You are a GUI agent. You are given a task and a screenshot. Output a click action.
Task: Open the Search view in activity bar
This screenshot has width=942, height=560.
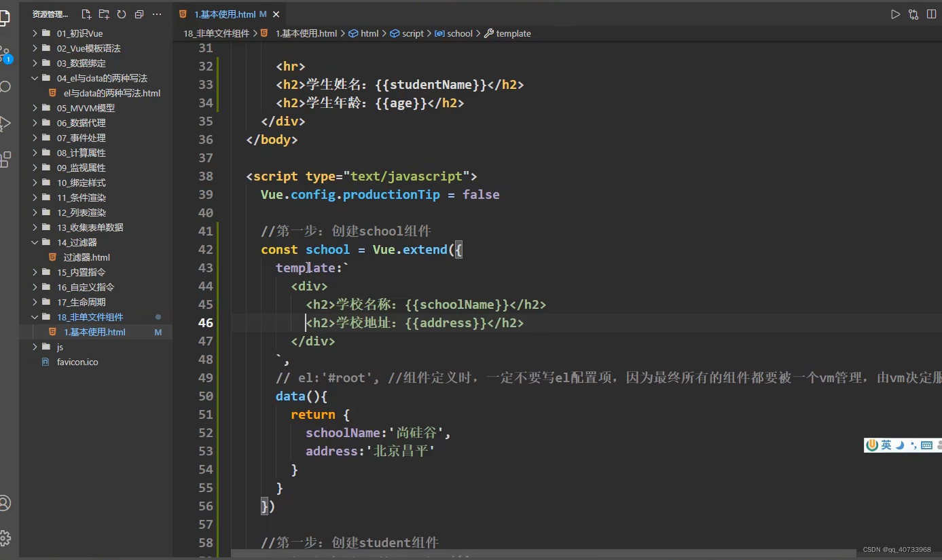click(5, 87)
